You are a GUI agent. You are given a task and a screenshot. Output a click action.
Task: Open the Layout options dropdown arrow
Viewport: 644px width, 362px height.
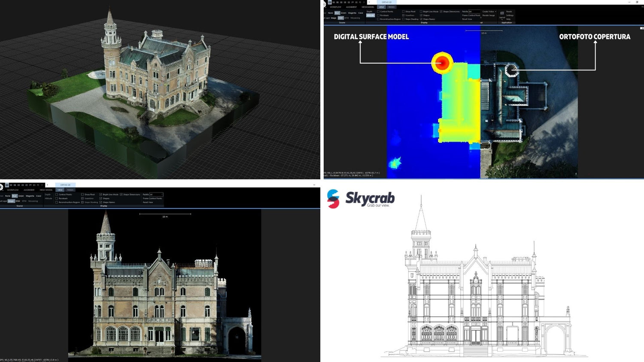(502, 19)
